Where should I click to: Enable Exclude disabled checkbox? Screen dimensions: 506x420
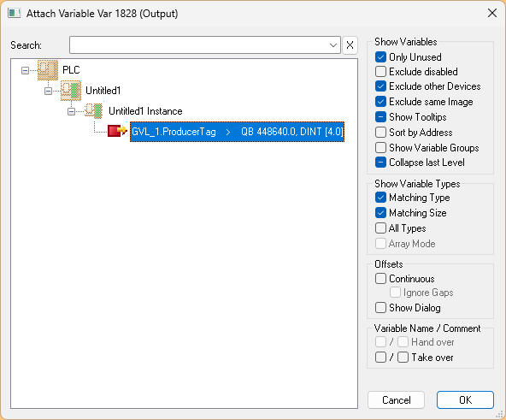pyautogui.click(x=381, y=71)
